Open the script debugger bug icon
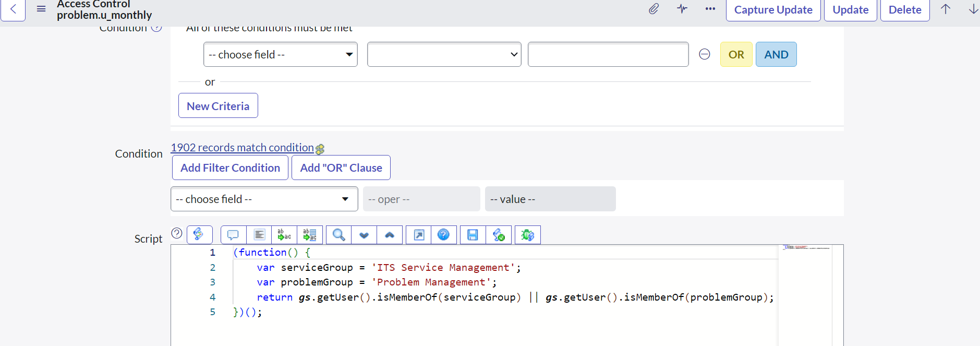This screenshot has height=346, width=980. coord(528,235)
